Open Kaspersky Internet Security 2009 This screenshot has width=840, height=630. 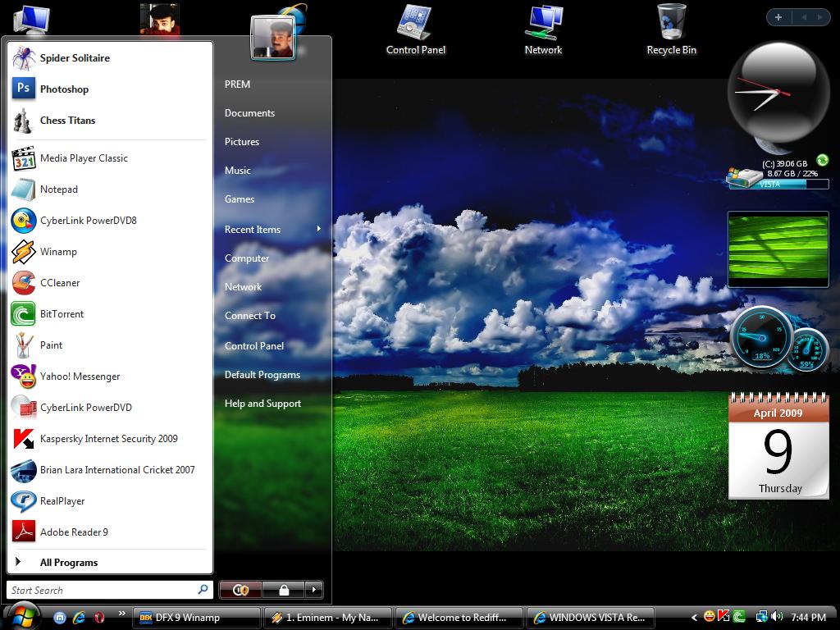(x=110, y=438)
